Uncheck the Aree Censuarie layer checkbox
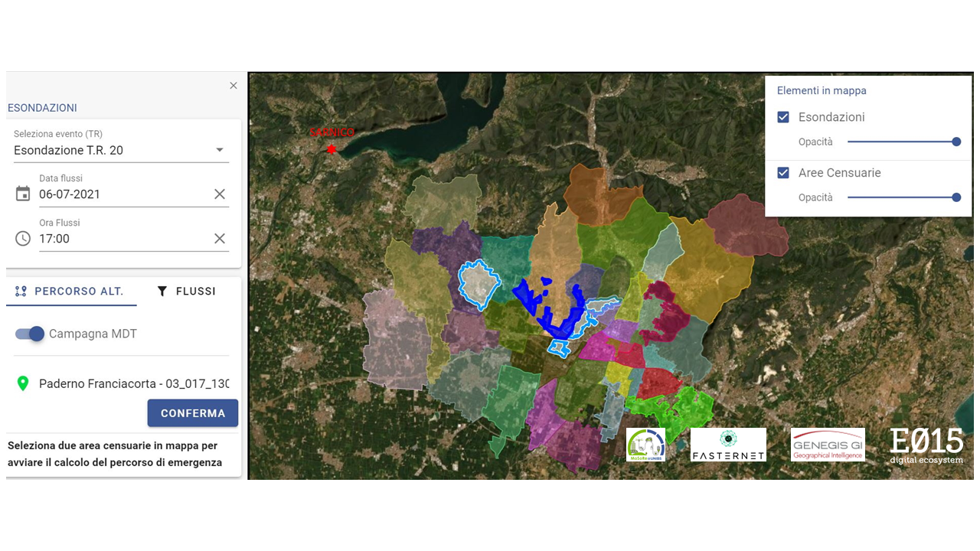 coord(783,173)
